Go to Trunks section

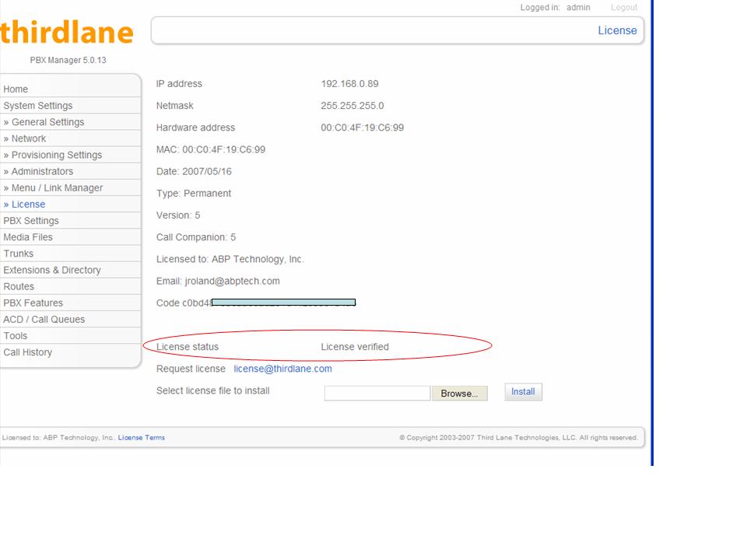[x=19, y=254]
